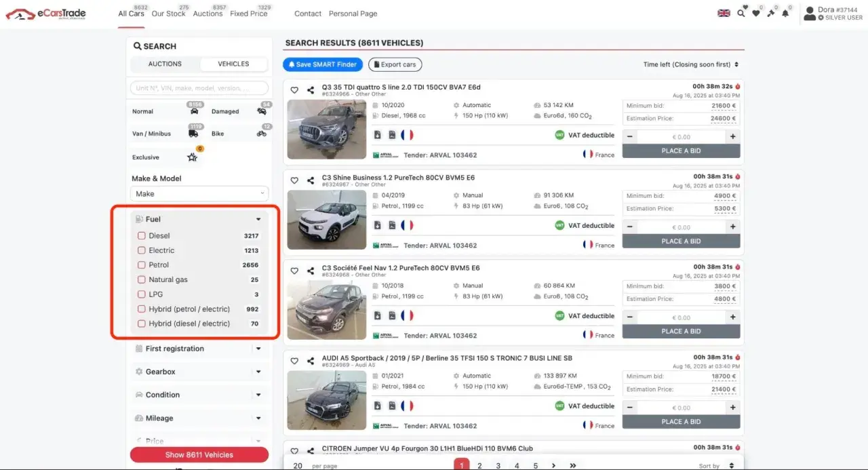Filter by Exclusive star icon
Screen dimensions: 868x470
point(193,157)
